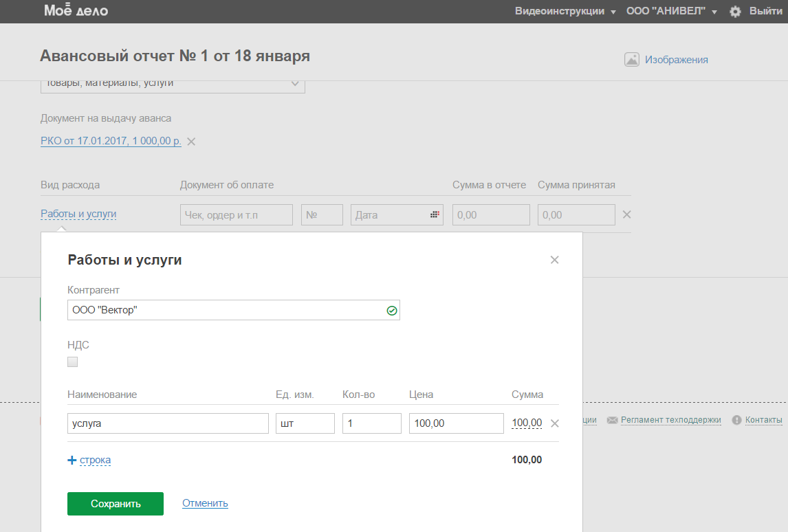Click Выйти to log out
Screen dimensions: 788x532
pos(765,12)
